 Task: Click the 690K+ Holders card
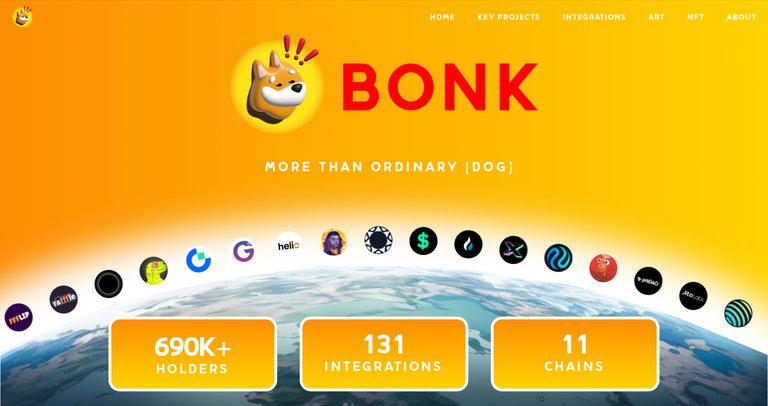coord(192,355)
